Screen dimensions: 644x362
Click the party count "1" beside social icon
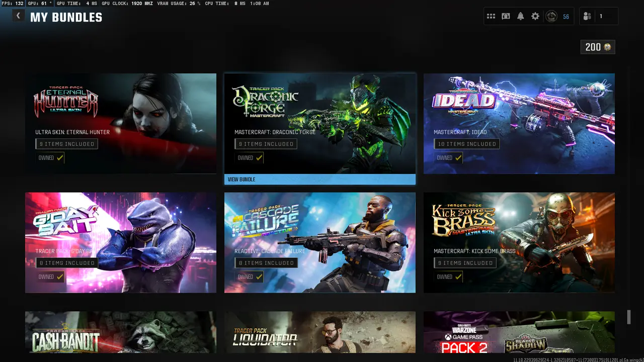click(601, 17)
